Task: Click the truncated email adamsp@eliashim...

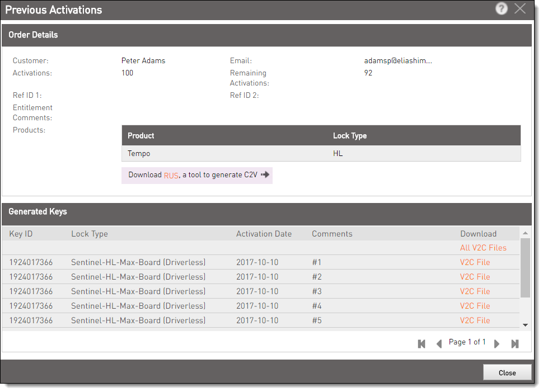Action: coord(398,60)
